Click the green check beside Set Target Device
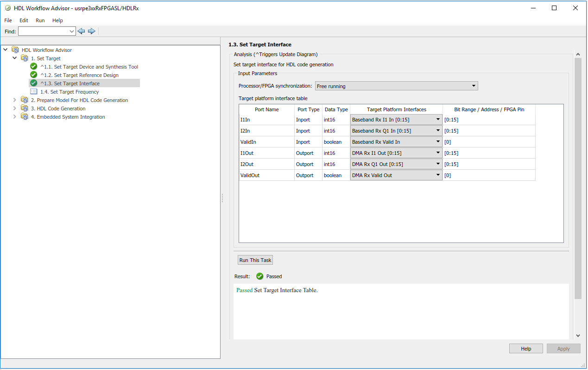Screen dimensions: 588x370 point(34,67)
